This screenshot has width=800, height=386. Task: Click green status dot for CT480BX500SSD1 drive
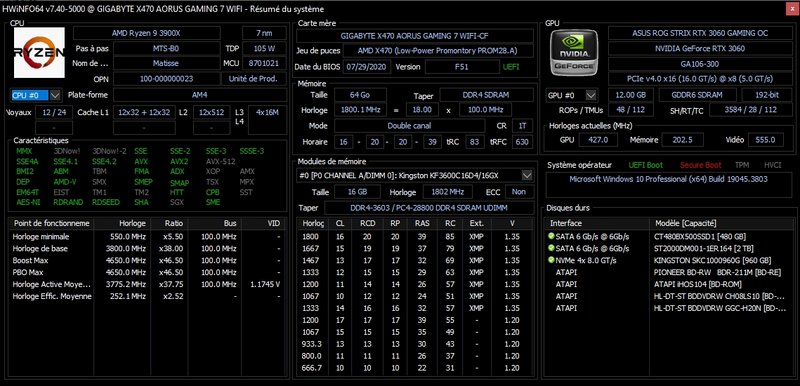551,237
